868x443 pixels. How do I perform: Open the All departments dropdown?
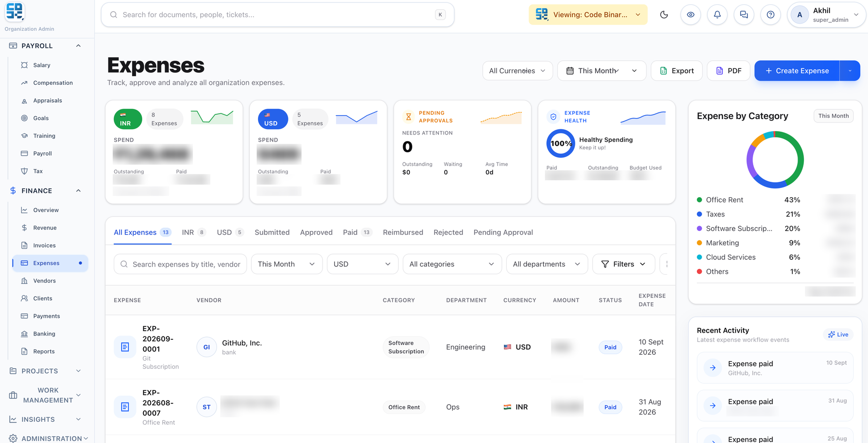click(547, 264)
